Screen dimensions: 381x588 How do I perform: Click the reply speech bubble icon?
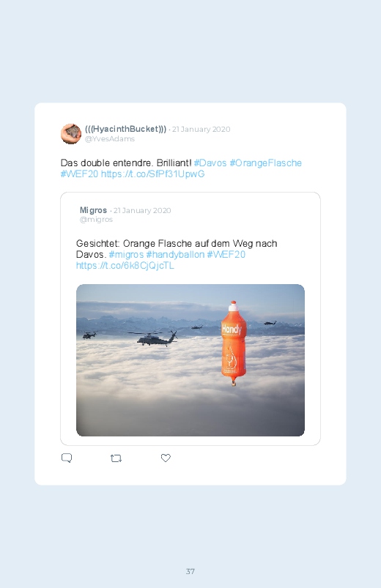click(67, 458)
